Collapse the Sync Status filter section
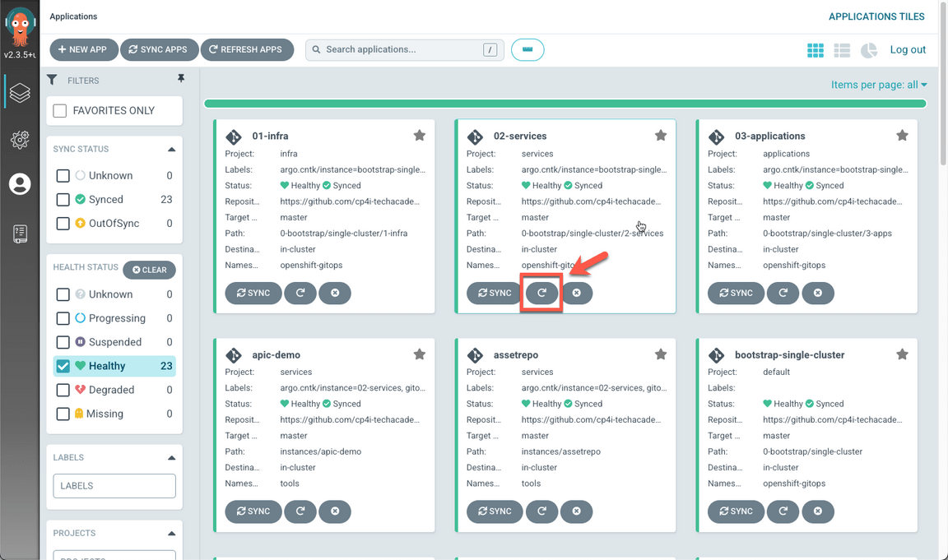The height and width of the screenshot is (560, 948). [x=171, y=150]
